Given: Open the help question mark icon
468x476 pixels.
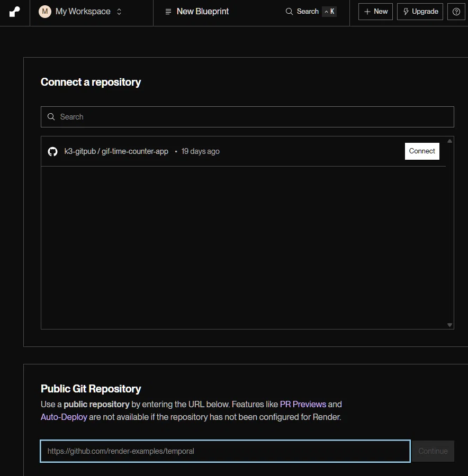Looking at the screenshot, I should coord(456,12).
